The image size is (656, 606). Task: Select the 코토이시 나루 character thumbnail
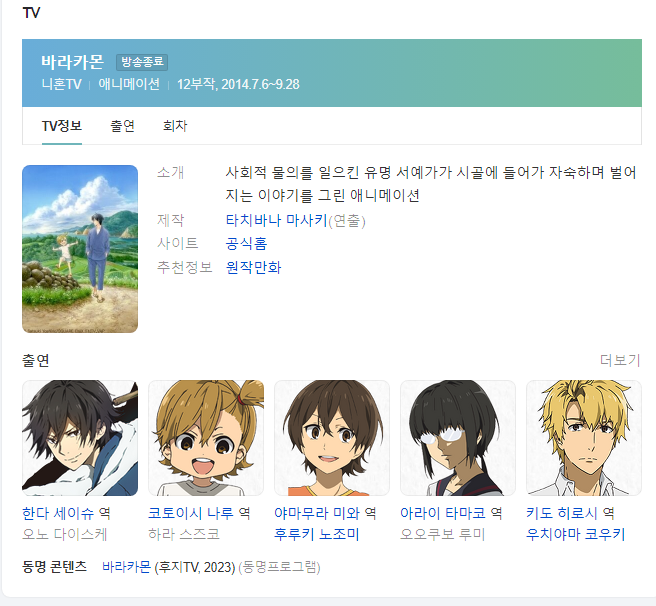coord(206,438)
